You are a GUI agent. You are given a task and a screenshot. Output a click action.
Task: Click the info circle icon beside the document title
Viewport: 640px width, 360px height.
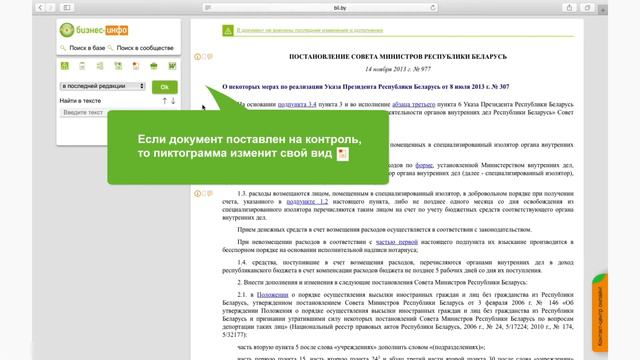(198, 57)
